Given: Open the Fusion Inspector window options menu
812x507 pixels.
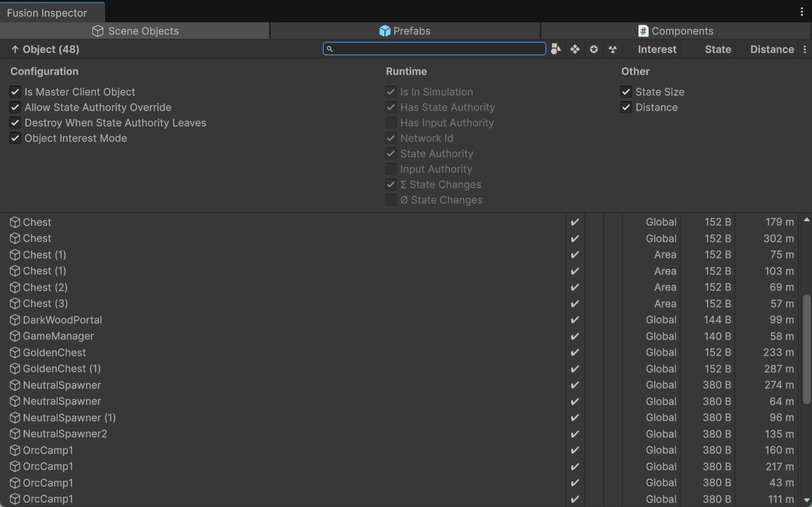Looking at the screenshot, I should tap(802, 12).
